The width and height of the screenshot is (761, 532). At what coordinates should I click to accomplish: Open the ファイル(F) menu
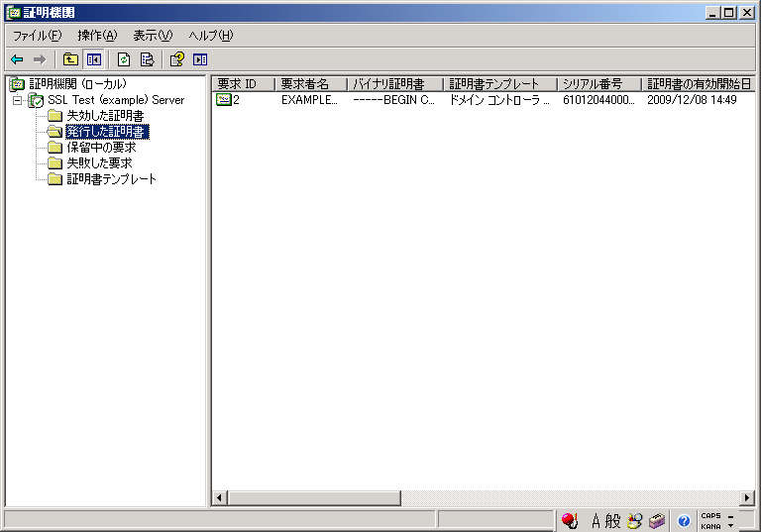click(37, 36)
